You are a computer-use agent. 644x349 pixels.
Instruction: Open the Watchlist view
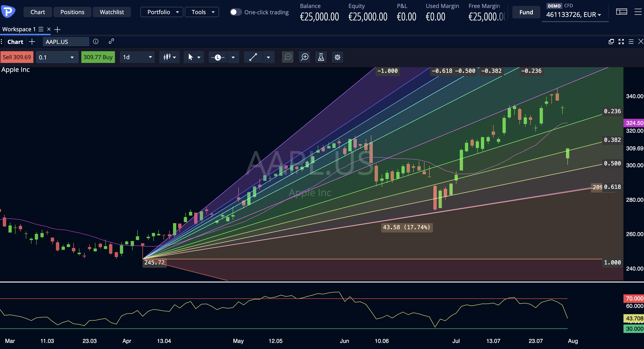(x=112, y=12)
